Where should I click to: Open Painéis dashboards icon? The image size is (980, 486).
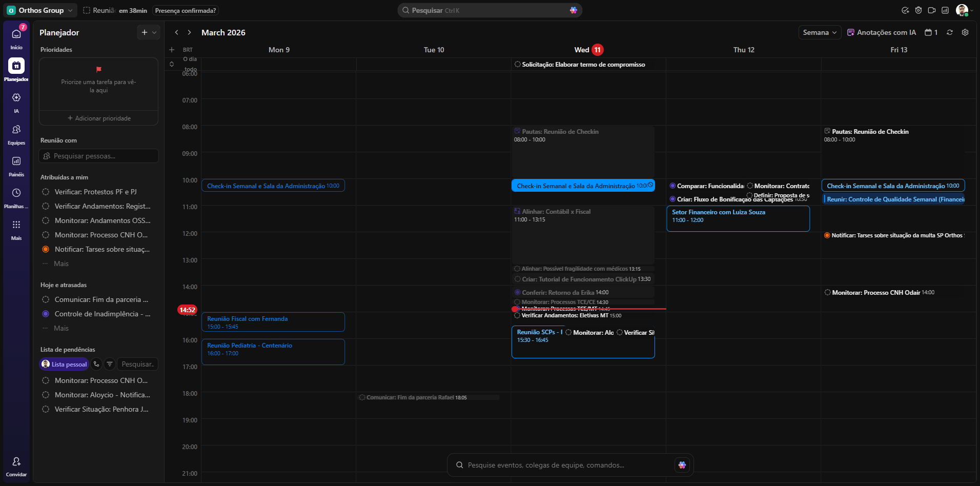16,161
